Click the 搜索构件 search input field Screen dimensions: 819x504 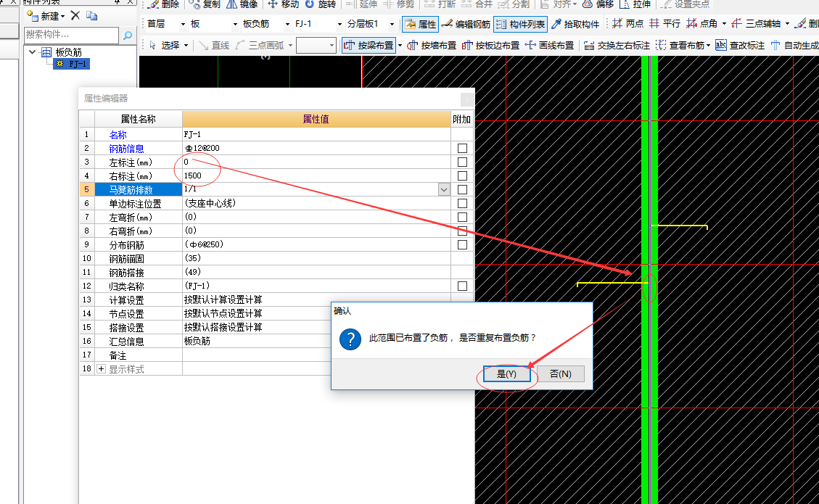click(72, 35)
